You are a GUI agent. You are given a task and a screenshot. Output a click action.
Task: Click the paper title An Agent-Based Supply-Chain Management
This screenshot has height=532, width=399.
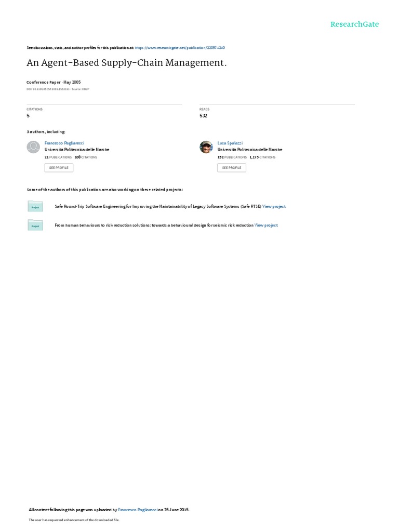(127, 63)
